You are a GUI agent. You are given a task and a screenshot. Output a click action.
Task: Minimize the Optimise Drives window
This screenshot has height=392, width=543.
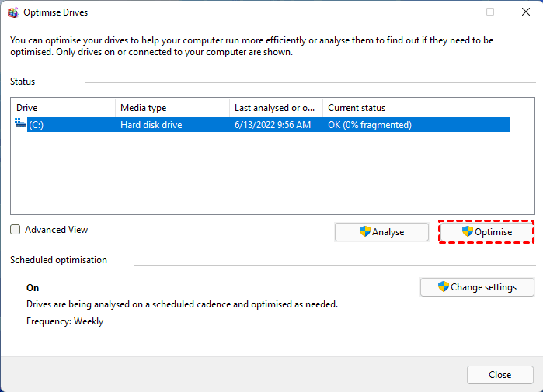[453, 12]
